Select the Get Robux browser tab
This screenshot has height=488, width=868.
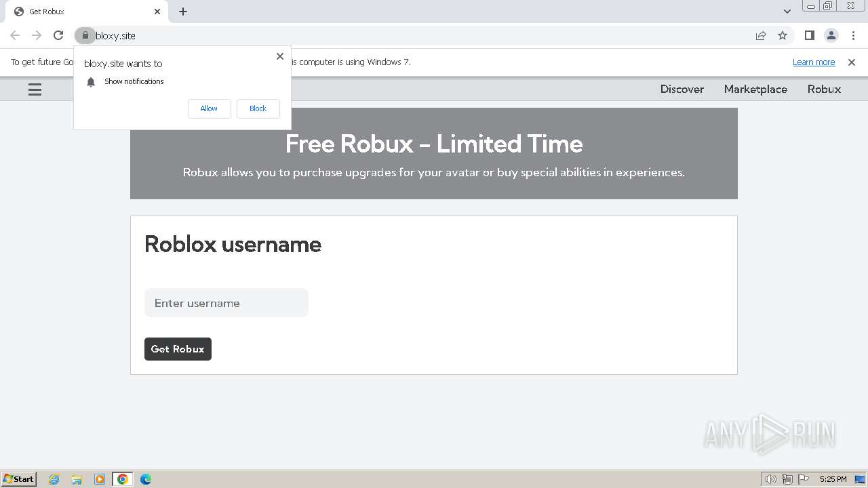click(85, 12)
